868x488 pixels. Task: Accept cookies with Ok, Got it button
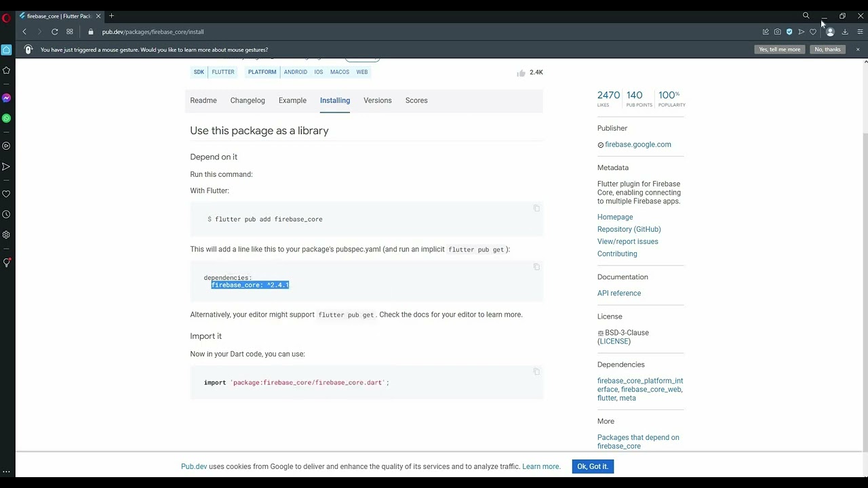pyautogui.click(x=593, y=466)
